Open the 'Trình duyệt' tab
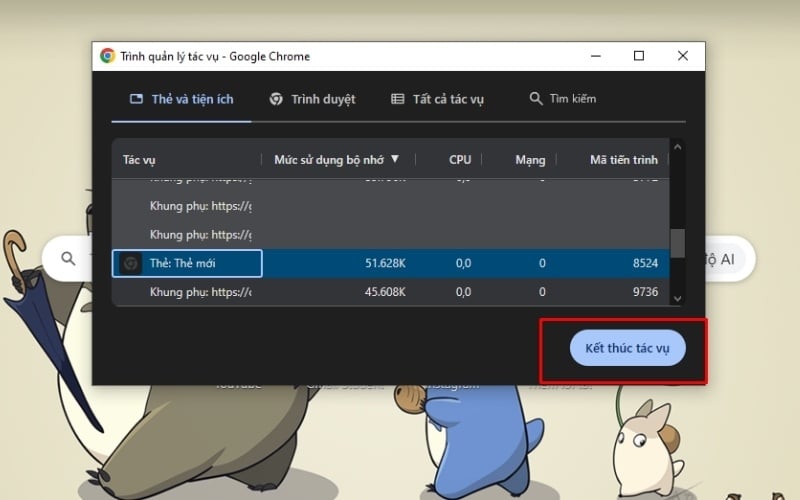 312,99
